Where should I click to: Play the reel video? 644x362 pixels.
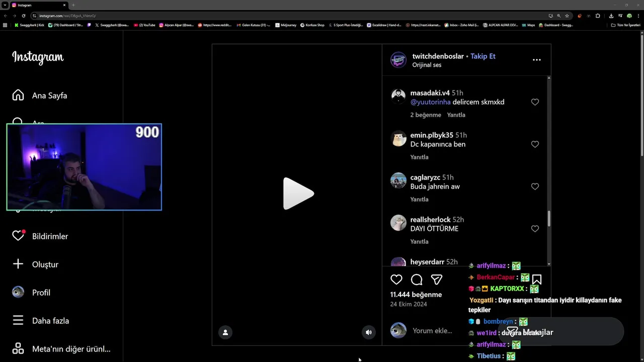point(298,194)
